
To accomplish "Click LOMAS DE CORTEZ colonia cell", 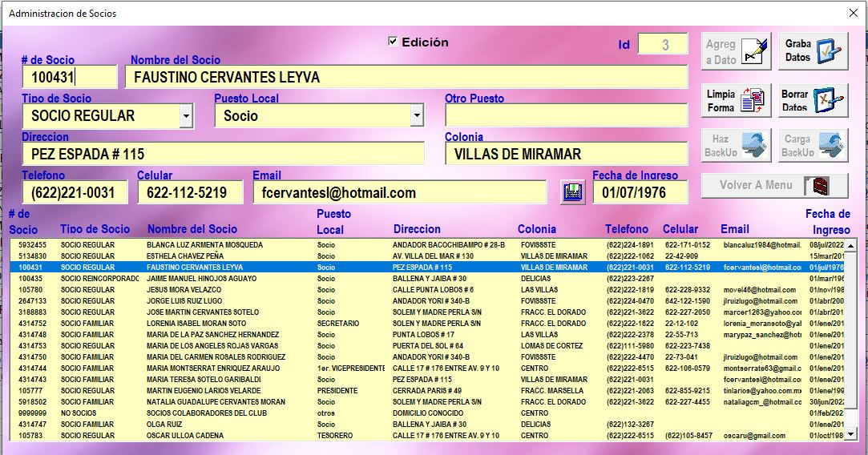I will (x=551, y=346).
